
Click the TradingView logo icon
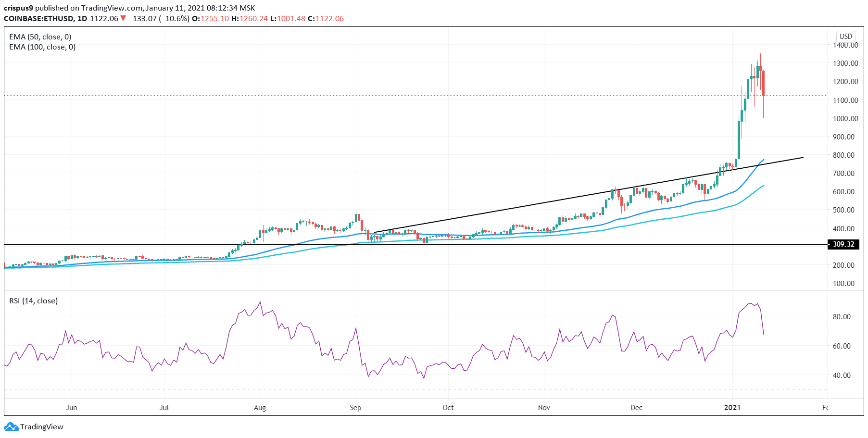tap(12, 426)
